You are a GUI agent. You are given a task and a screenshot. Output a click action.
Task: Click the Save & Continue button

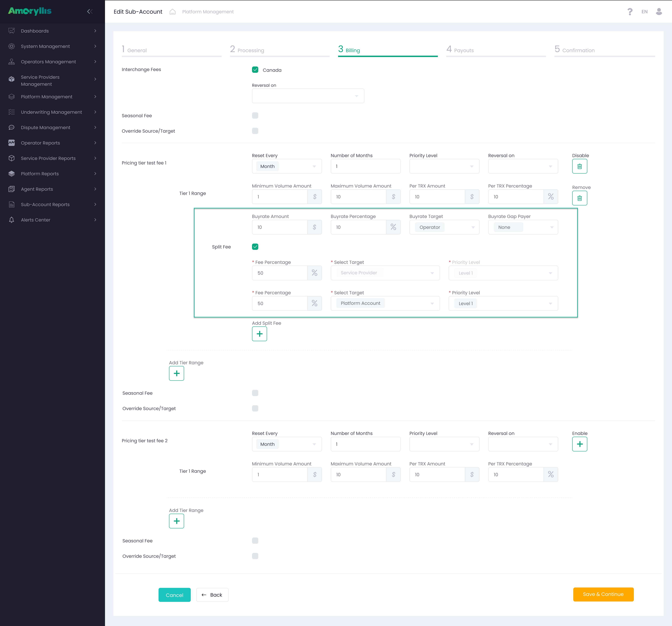coord(603,594)
